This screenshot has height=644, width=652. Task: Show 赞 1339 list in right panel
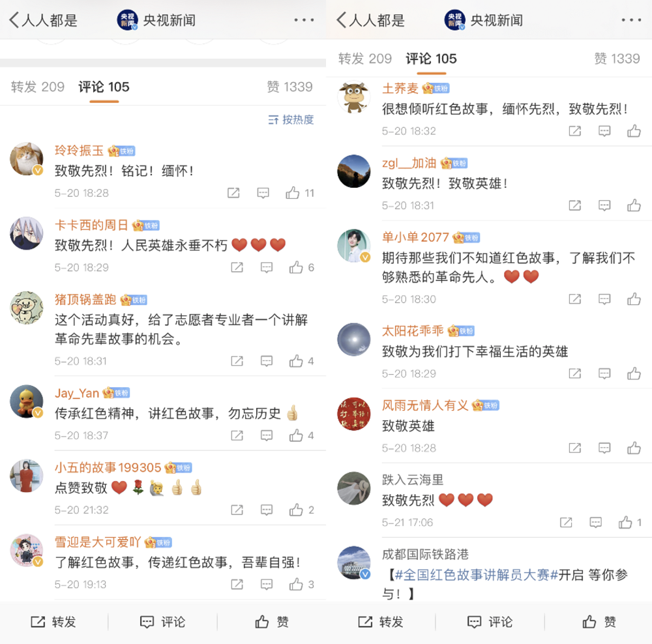617,59
